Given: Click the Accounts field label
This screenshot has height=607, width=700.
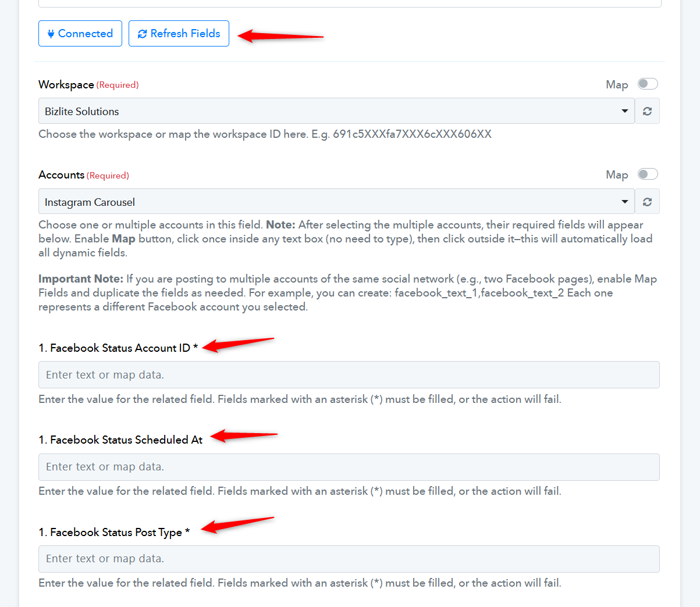Looking at the screenshot, I should (61, 175).
